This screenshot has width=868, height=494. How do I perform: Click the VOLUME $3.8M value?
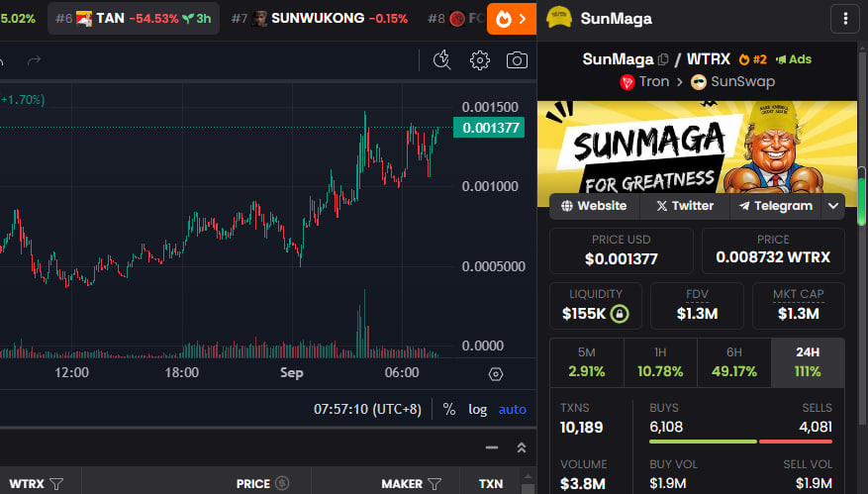click(582, 484)
